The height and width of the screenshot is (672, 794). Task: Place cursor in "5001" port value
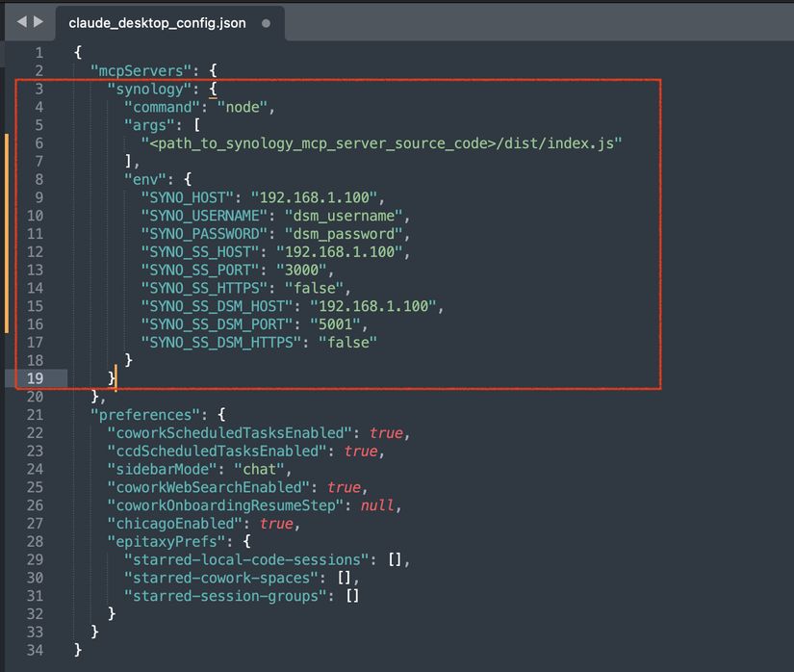pos(336,324)
